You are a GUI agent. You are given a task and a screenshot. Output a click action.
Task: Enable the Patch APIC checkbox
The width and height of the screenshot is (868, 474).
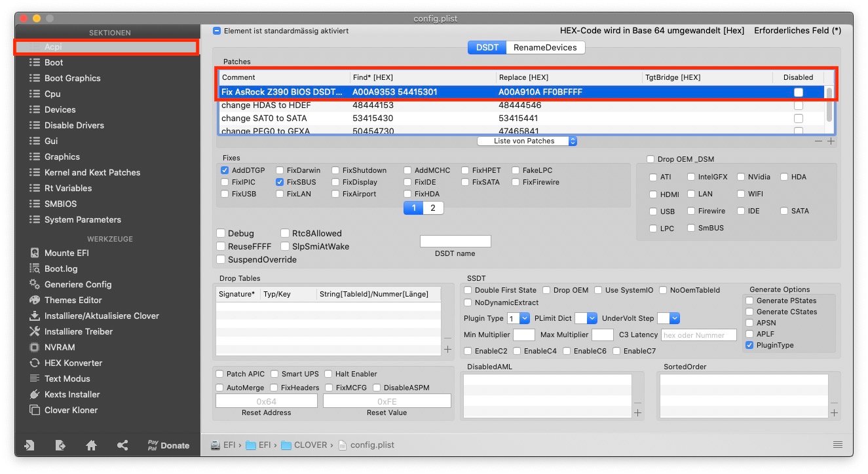click(x=220, y=374)
